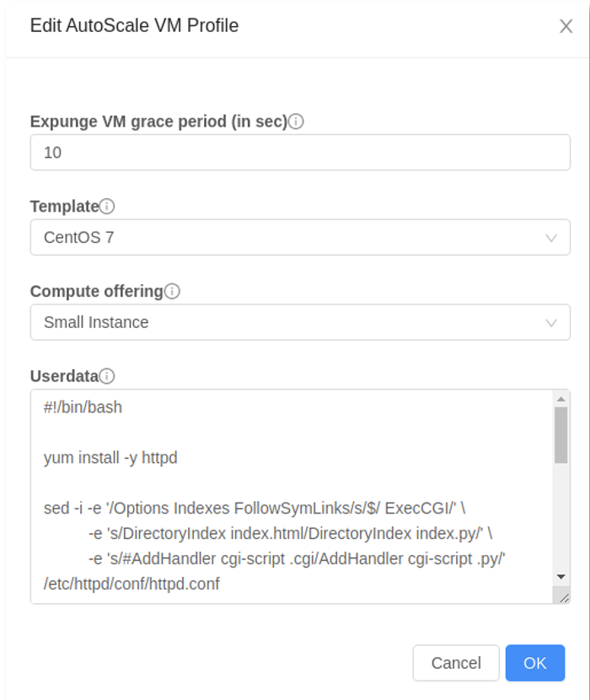Click info icon beside Expunge VM grace period
The width and height of the screenshot is (590, 700).
click(296, 121)
